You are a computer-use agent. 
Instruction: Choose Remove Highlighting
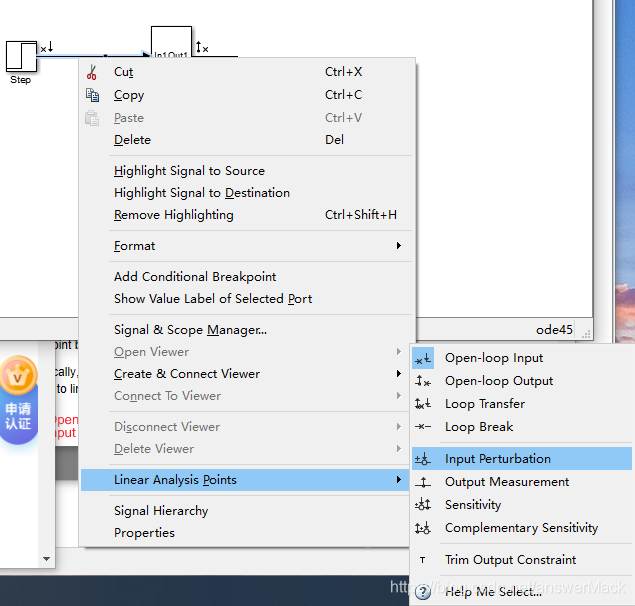pos(248,215)
